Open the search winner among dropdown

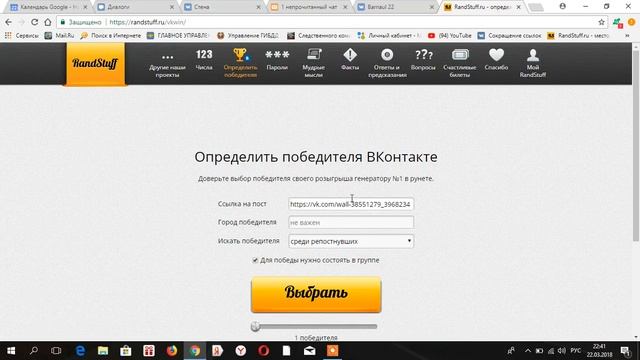click(351, 241)
